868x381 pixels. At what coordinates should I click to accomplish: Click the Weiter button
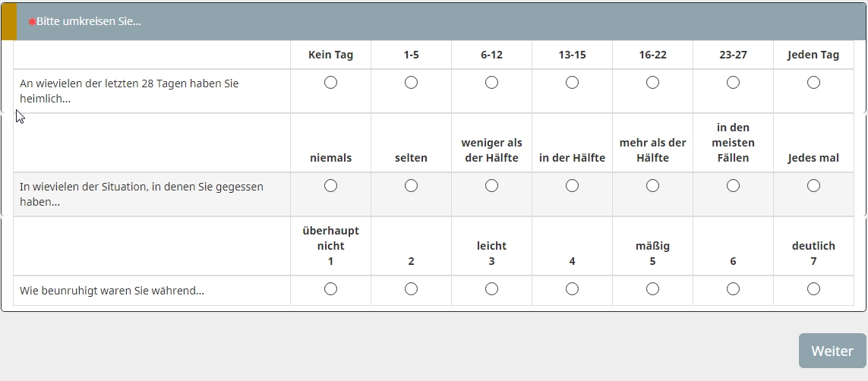tap(832, 351)
